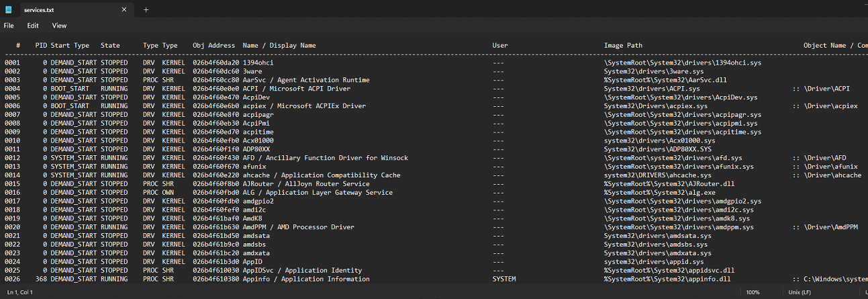Click the 'Obj Address' column header text
868x299 pixels.
[213, 45]
